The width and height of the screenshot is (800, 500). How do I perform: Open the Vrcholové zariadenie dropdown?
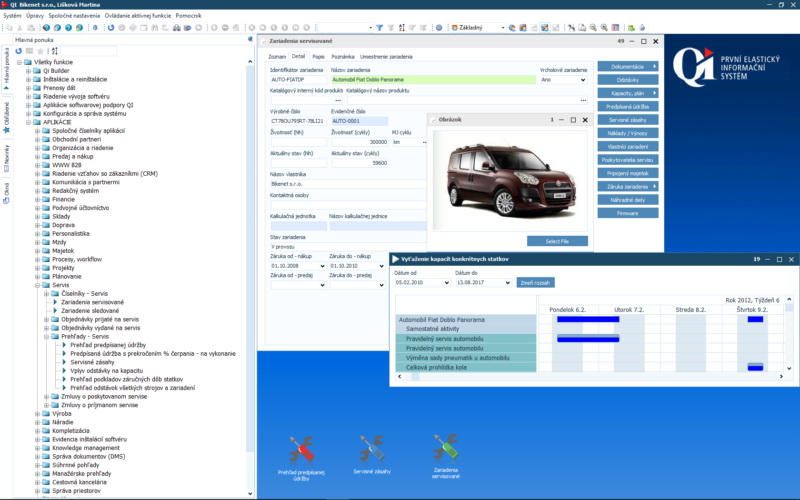coord(583,80)
